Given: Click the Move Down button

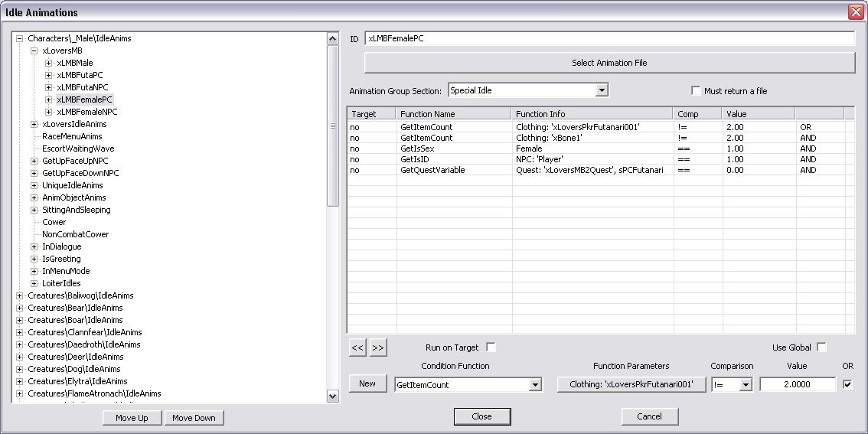Looking at the screenshot, I should click(x=194, y=418).
